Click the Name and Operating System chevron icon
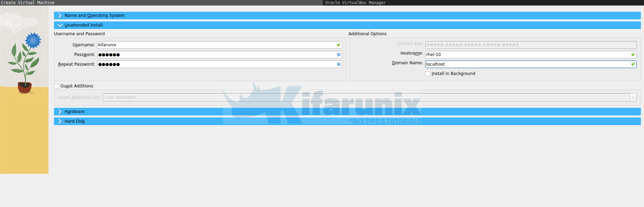644x207 pixels. tap(60, 16)
